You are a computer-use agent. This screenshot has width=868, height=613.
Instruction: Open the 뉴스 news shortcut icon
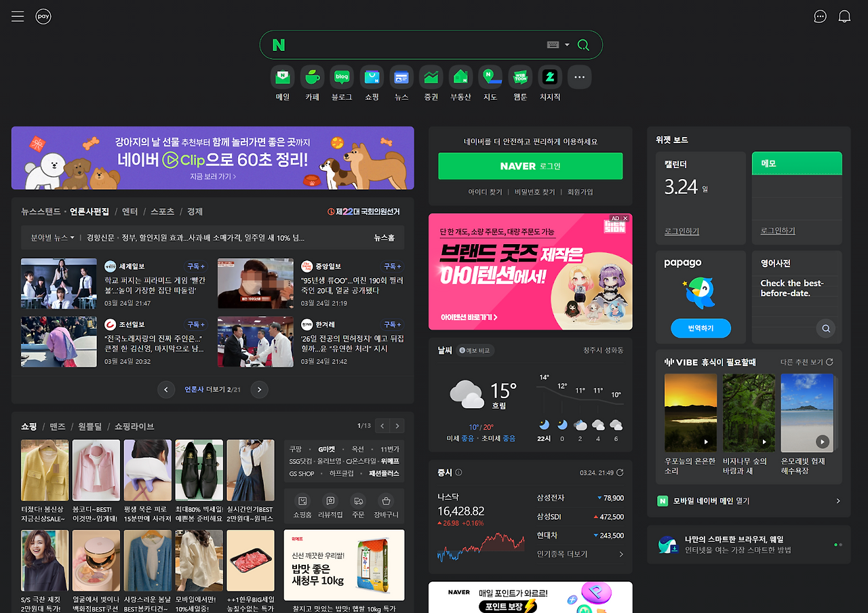[x=401, y=77]
